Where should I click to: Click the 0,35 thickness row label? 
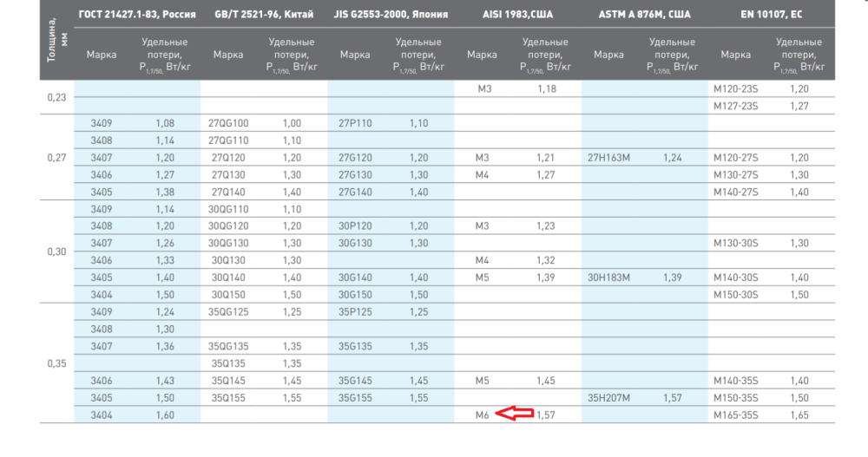pyautogui.click(x=56, y=362)
